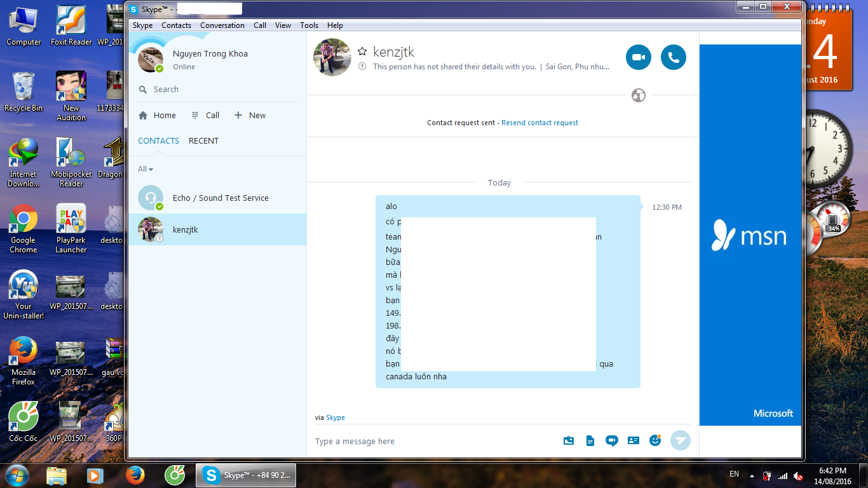Image resolution: width=868 pixels, height=488 pixels.
Task: Open Firefox from the taskbar
Action: tap(135, 475)
